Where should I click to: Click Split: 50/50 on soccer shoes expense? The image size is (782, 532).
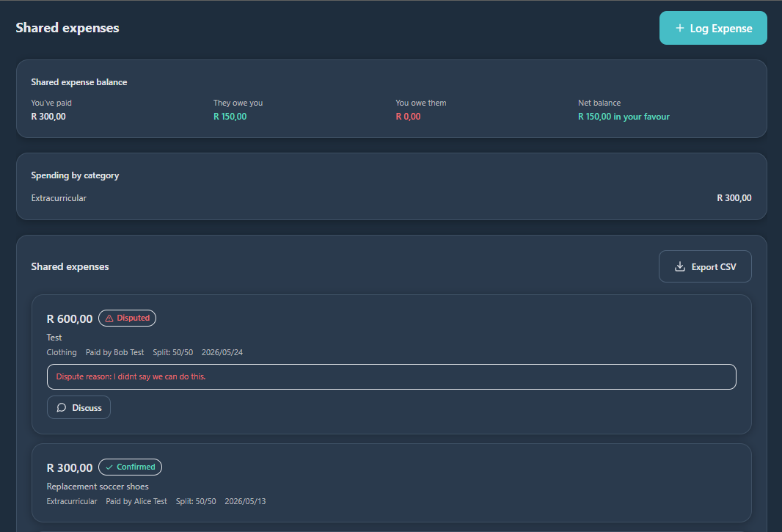tap(195, 501)
